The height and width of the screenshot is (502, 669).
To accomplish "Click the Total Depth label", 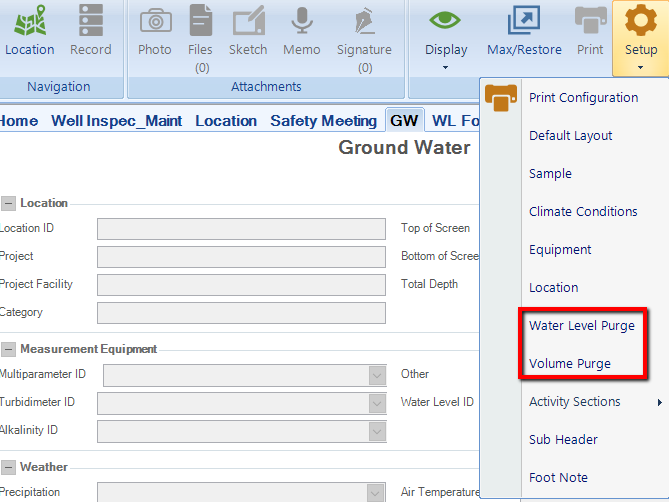I will (x=429, y=284).
